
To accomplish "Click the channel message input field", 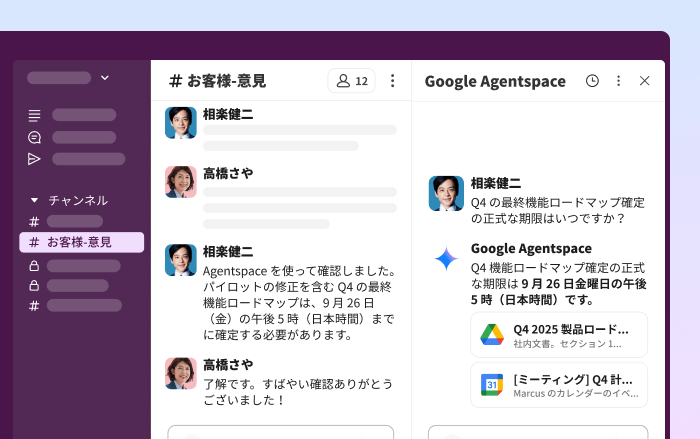I will 280,432.
